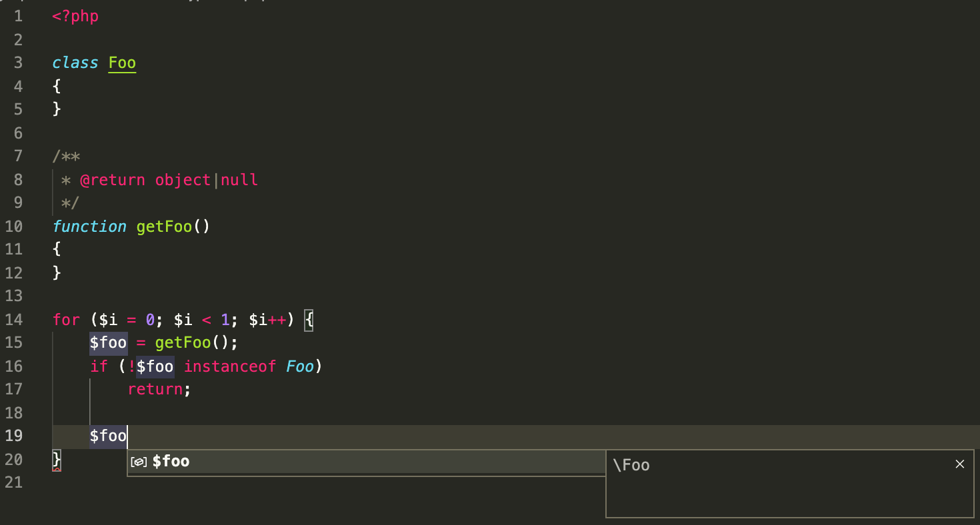The image size is (980, 525).
Task: Dismiss the \Foo documentation popup
Action: (x=960, y=464)
